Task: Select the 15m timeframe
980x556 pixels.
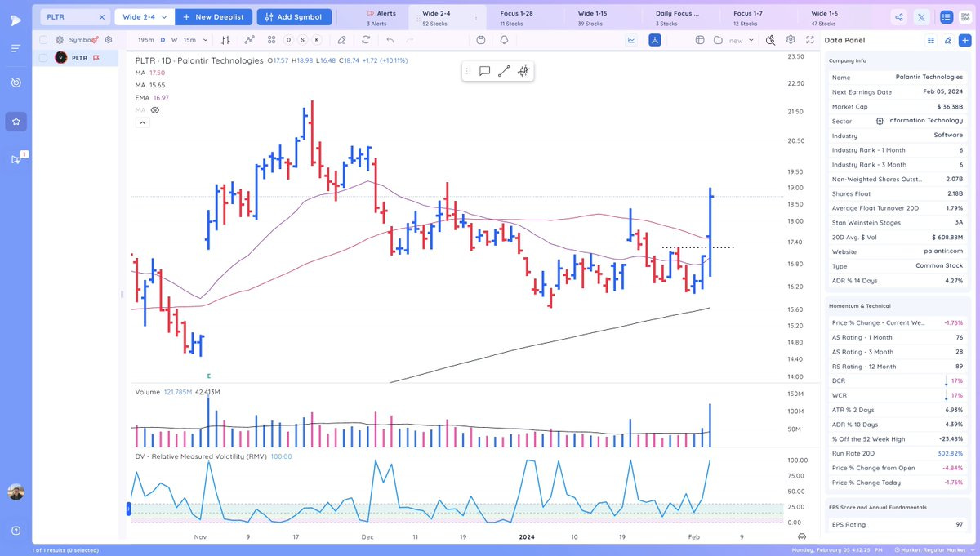Action: click(x=189, y=40)
